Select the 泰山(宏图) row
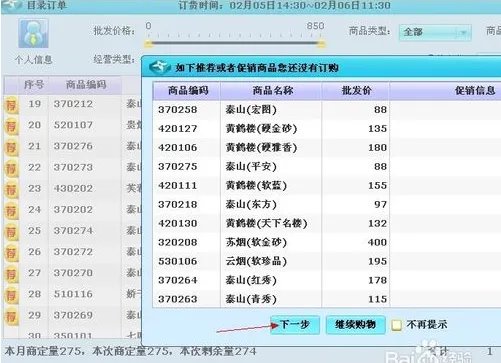Viewport: 501px width, 363px height. (327, 110)
